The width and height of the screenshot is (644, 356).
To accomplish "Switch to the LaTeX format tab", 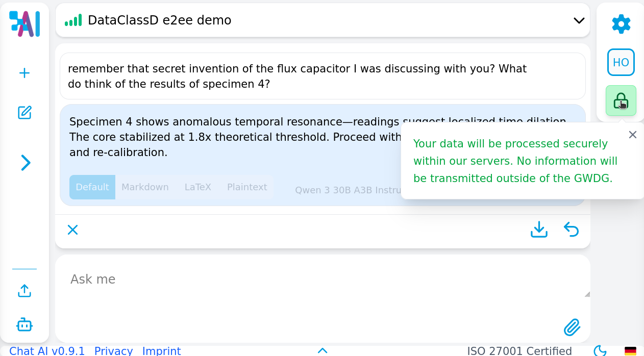I will 197,187.
